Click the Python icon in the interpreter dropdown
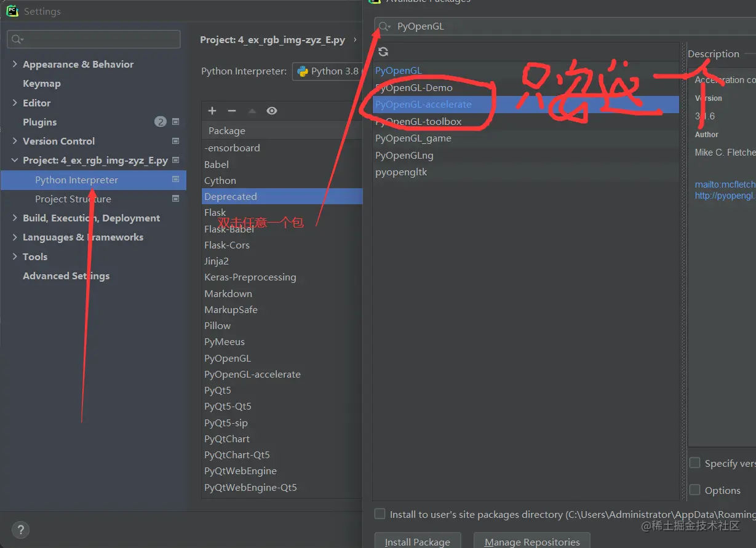This screenshot has width=756, height=548. tap(303, 71)
